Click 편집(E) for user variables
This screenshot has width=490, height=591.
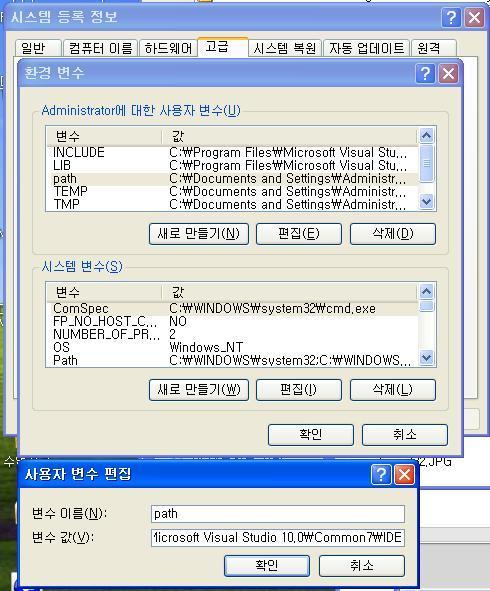click(x=299, y=234)
